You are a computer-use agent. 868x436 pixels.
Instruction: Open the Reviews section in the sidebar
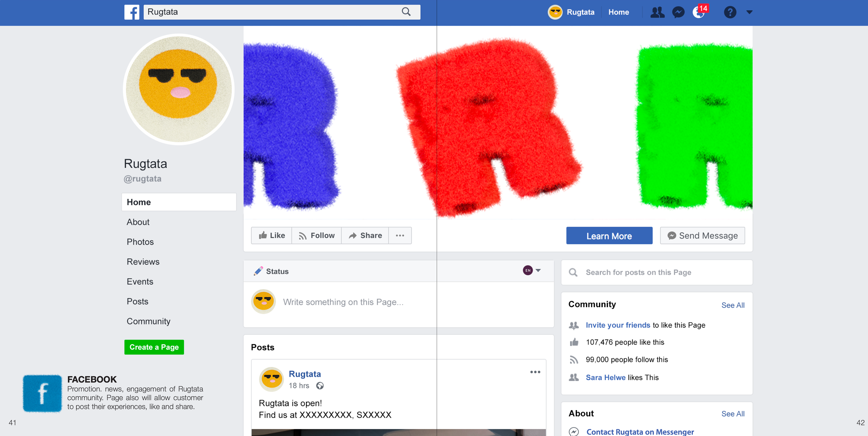point(143,262)
